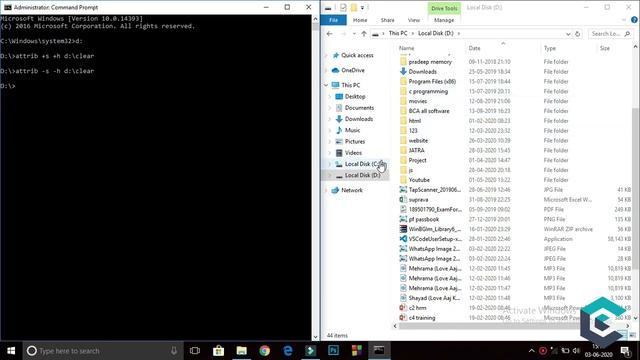
Task: Click the taskbar date and time
Action: tap(598, 351)
